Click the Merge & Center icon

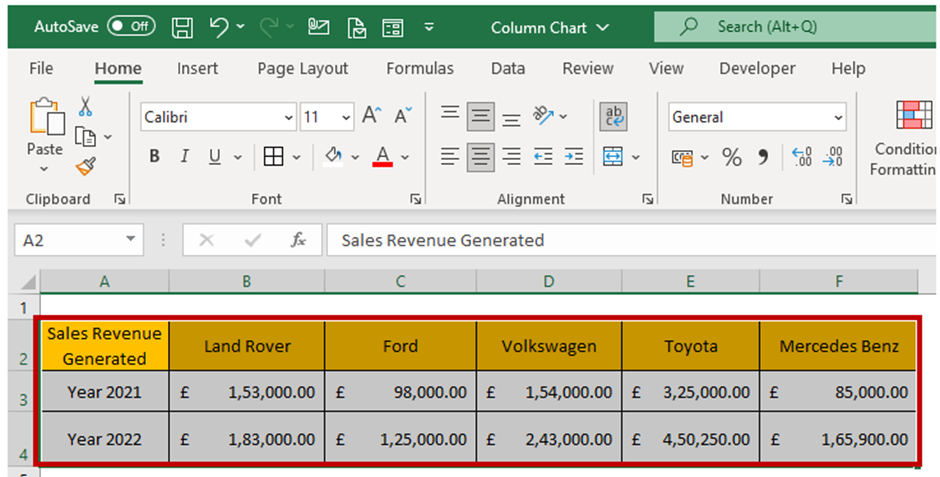point(613,157)
